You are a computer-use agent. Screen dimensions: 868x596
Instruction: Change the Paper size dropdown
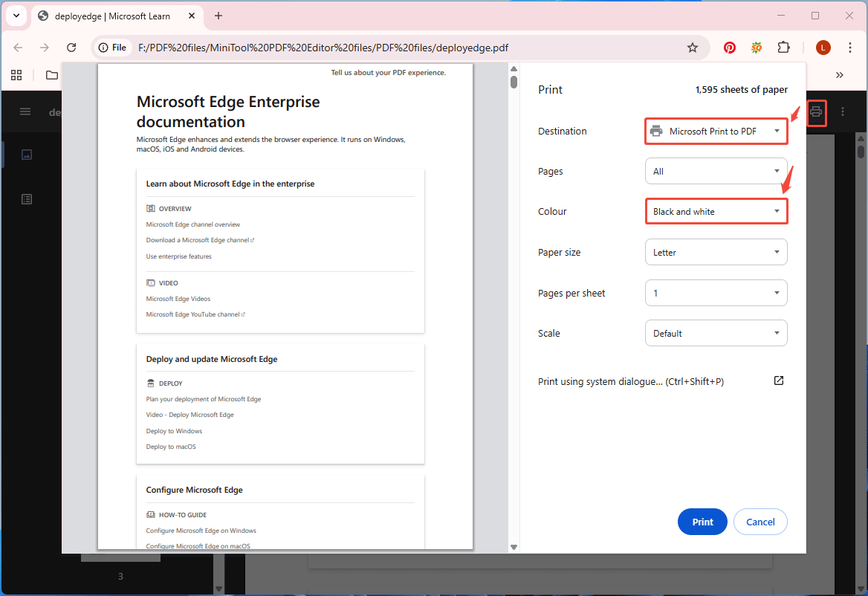pos(716,253)
